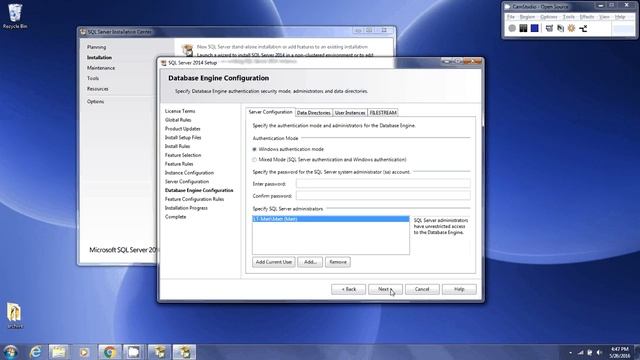Click Database Engine Configuration step in list
Image resolution: width=640 pixels, height=360 pixels.
click(x=199, y=191)
